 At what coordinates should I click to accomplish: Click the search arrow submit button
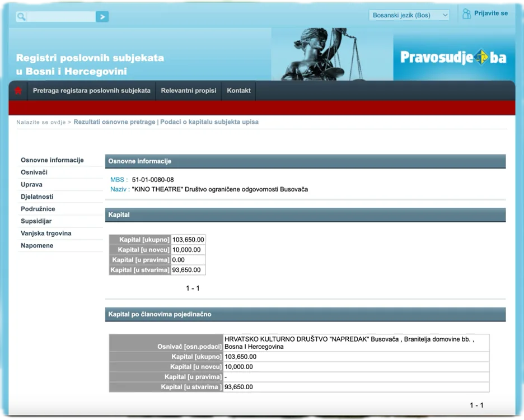click(x=102, y=17)
